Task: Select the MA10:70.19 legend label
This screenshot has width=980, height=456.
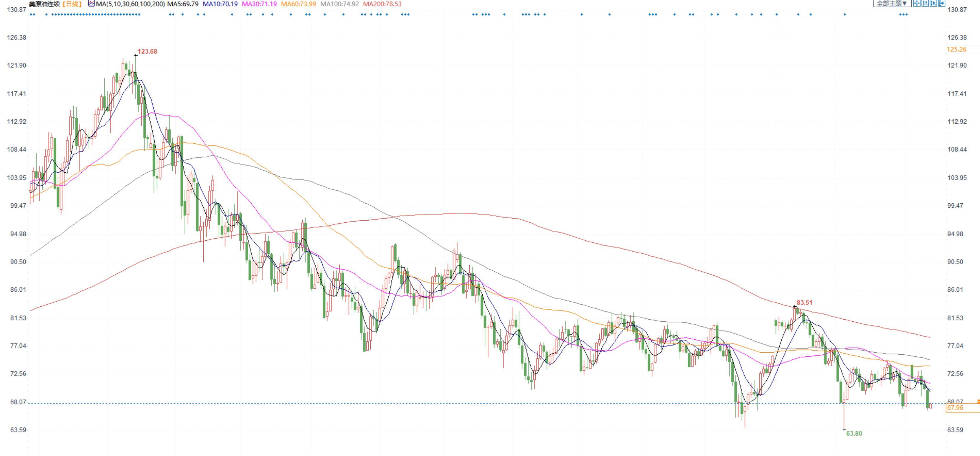Action: (x=220, y=4)
